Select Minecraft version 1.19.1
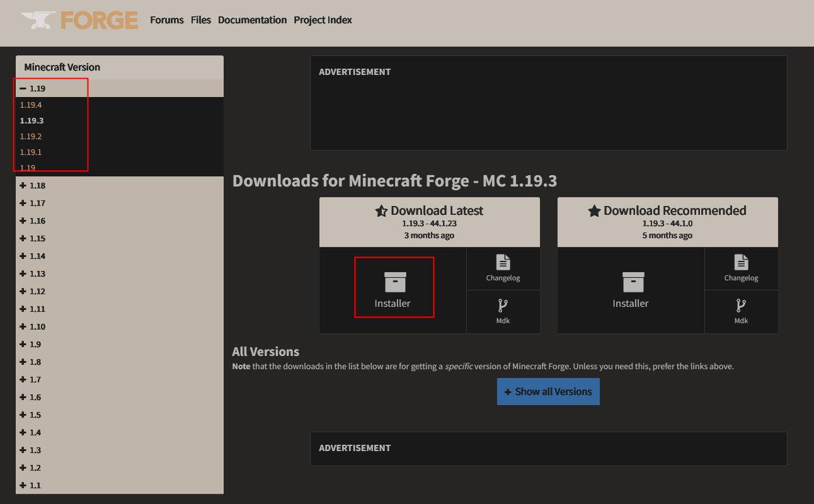 coord(31,152)
